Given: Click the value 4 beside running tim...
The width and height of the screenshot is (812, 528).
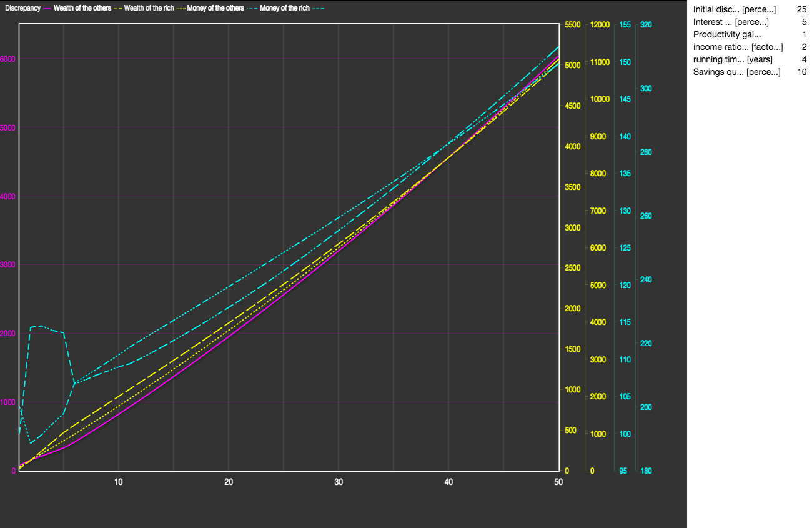Looking at the screenshot, I should tap(804, 59).
